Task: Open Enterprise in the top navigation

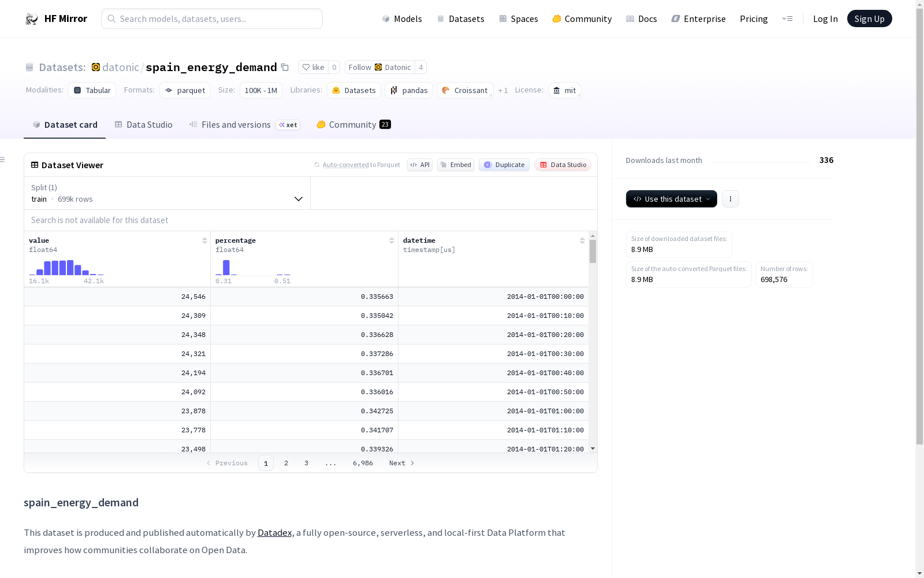Action: point(699,19)
